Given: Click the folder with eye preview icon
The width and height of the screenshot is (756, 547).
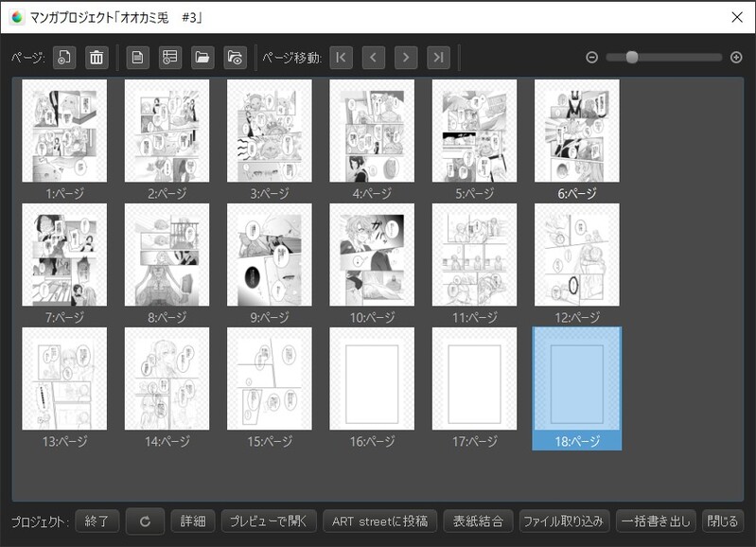Looking at the screenshot, I should [236, 58].
